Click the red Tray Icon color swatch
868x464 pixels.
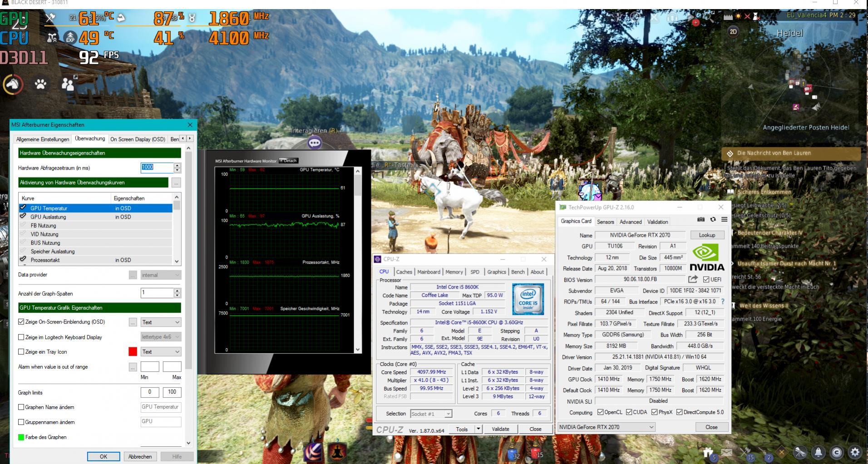pyautogui.click(x=133, y=352)
